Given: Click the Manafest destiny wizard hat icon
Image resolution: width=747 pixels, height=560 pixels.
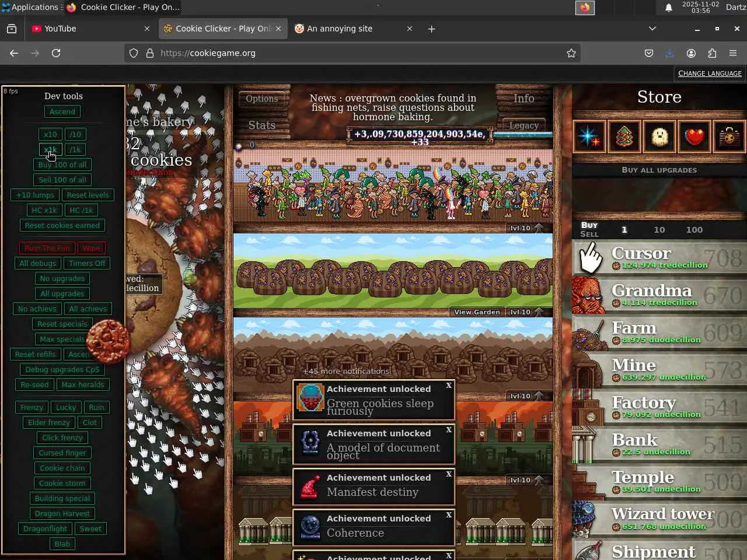Looking at the screenshot, I should 310,488.
